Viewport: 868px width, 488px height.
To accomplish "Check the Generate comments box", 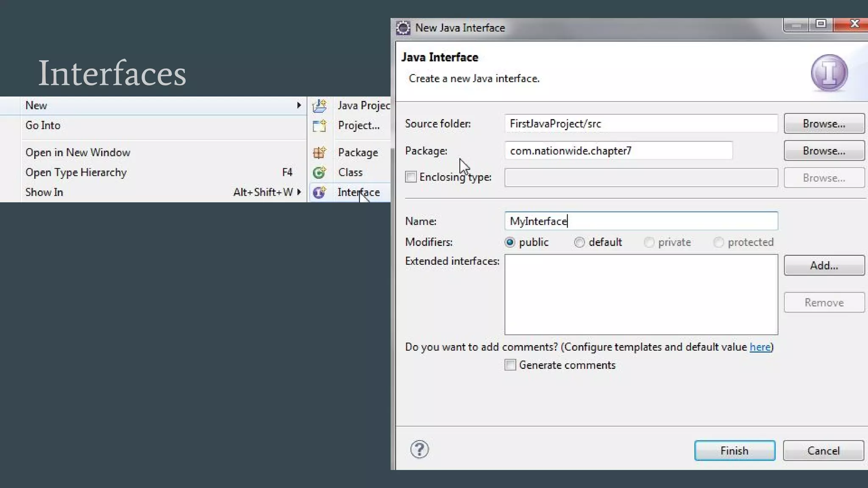I will (510, 365).
